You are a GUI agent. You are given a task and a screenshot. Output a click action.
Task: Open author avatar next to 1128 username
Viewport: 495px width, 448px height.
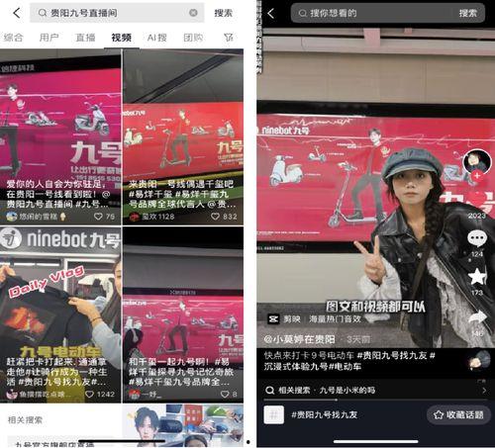point(134,217)
